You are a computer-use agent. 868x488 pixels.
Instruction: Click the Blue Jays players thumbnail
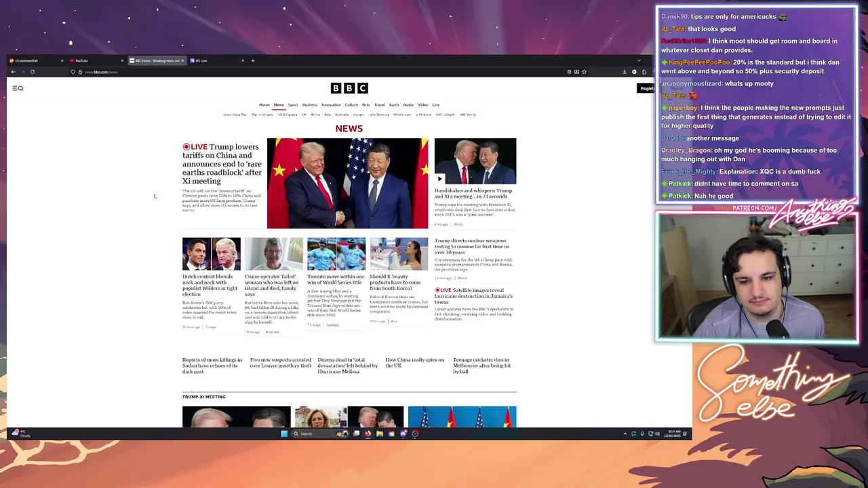pos(336,254)
